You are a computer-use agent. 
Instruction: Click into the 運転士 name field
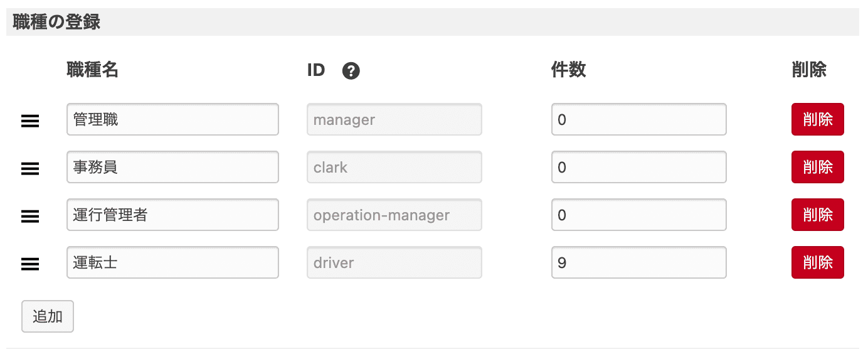(x=172, y=262)
